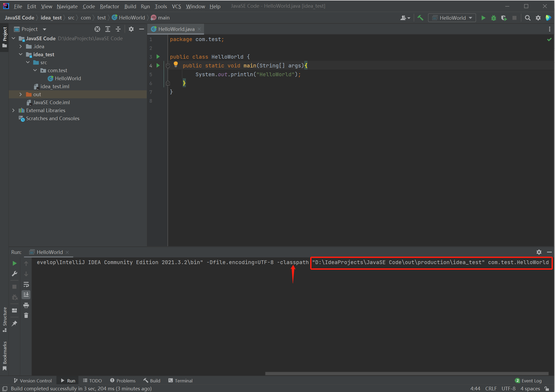This screenshot has width=555, height=392.
Task: Pin the Run tab with the pin icon
Action: tap(14, 323)
